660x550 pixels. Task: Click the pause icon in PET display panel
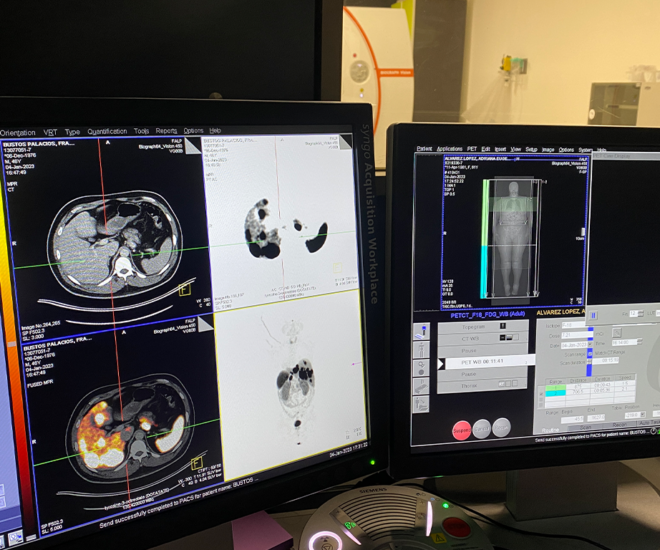[594, 315]
